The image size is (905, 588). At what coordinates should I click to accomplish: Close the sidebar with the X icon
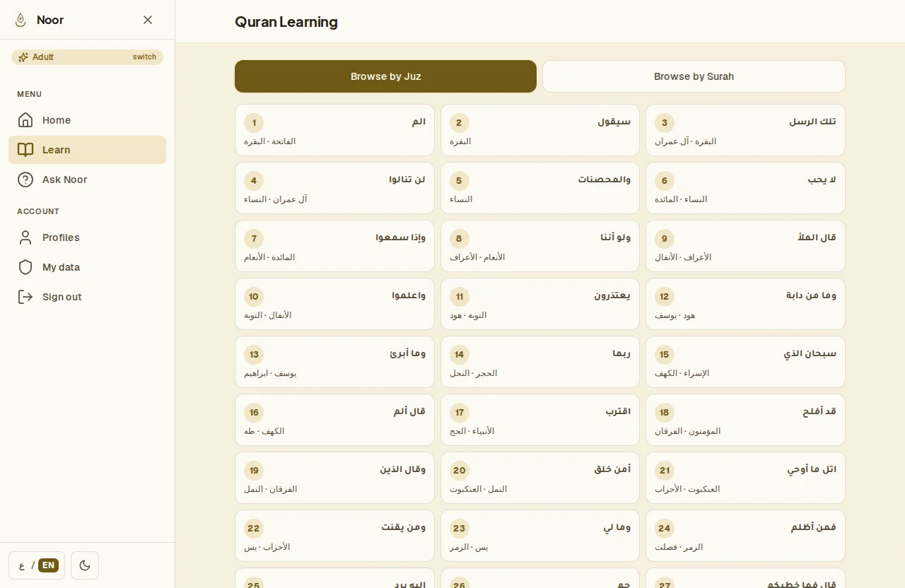(148, 20)
